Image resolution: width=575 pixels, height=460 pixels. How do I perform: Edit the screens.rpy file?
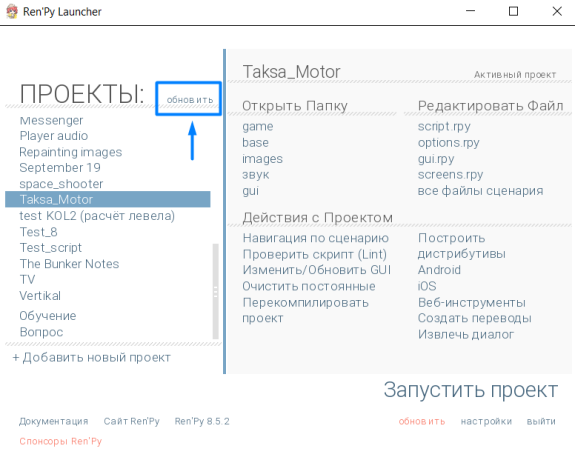[450, 175]
